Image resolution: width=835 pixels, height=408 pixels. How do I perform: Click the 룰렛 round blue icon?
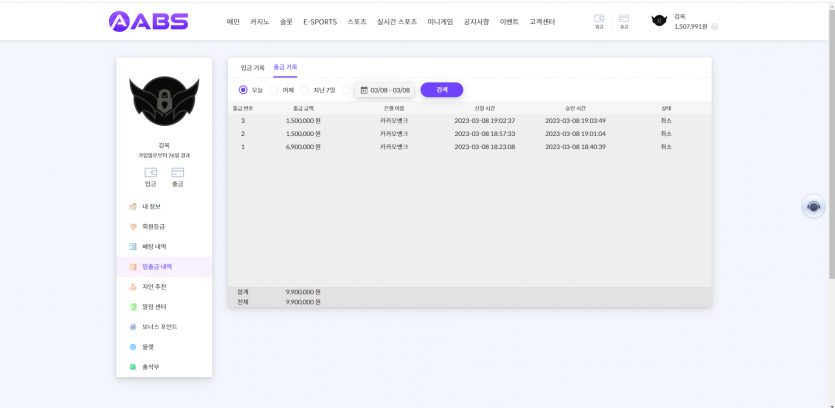point(133,347)
